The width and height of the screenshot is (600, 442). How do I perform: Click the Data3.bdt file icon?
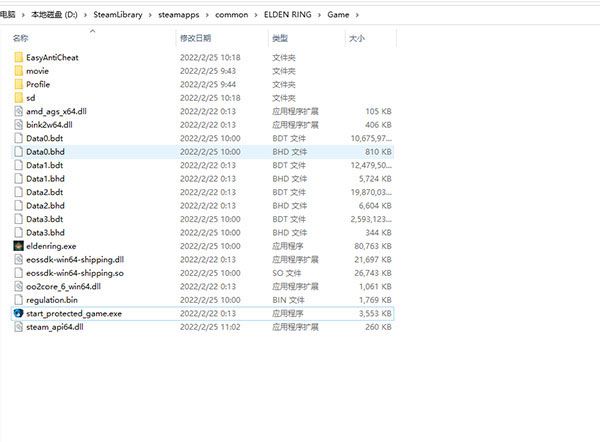tap(19, 219)
